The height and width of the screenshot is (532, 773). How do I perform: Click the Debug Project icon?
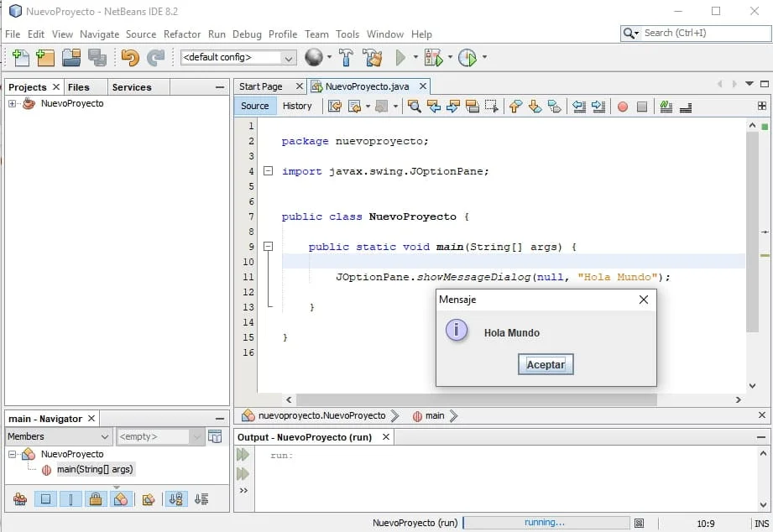433,58
